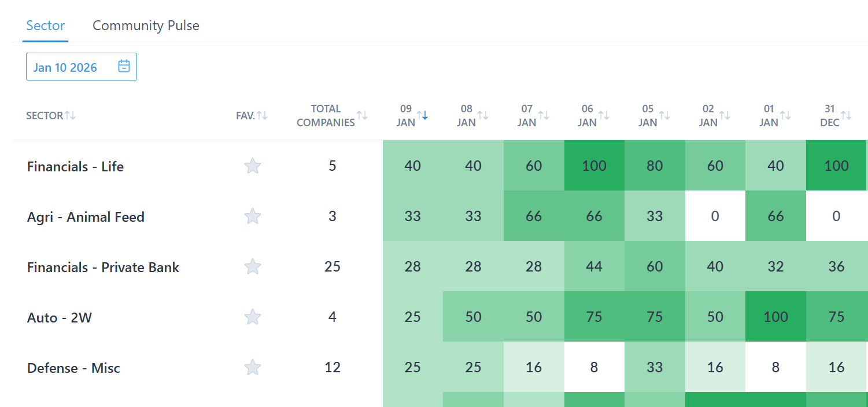Sort by 08 Jan column arrows
Viewport: 868px width, 407px height.
click(x=483, y=115)
